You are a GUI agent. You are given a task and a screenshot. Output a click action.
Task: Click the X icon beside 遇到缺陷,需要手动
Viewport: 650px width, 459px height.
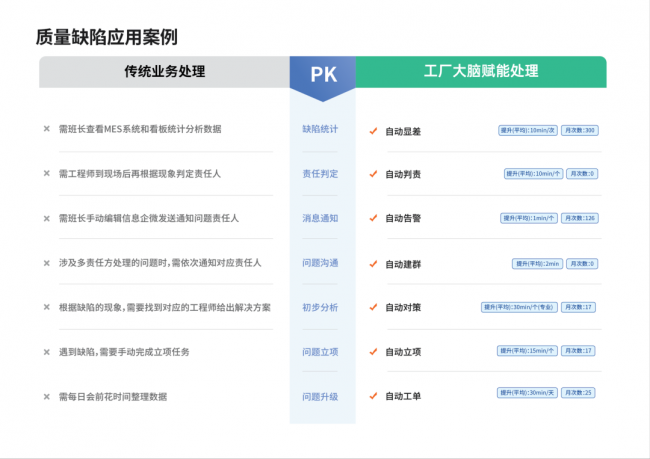pos(47,352)
